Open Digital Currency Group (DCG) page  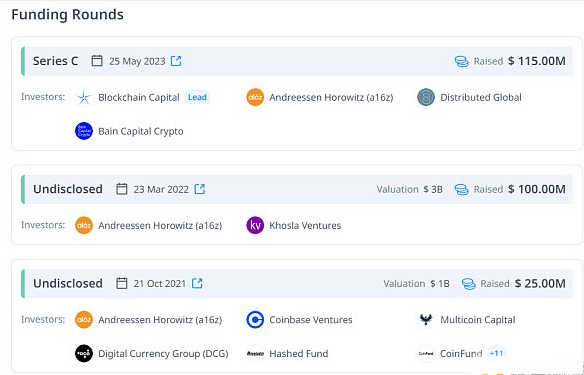[163, 353]
